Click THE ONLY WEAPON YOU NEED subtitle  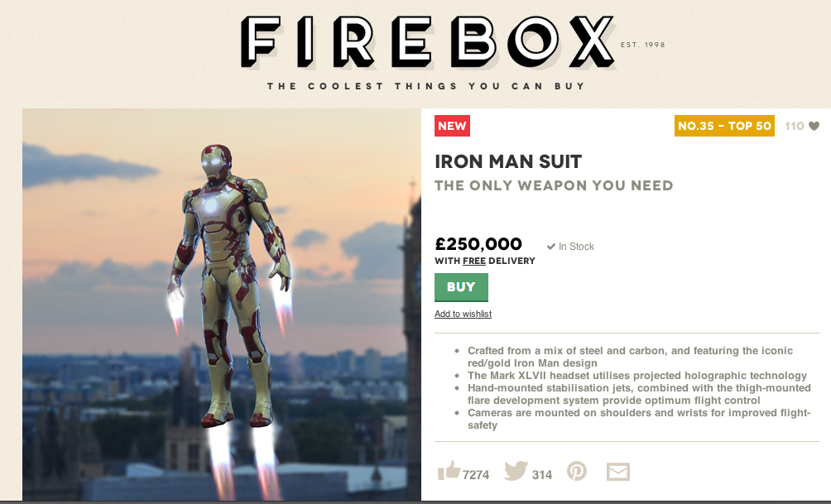(554, 185)
